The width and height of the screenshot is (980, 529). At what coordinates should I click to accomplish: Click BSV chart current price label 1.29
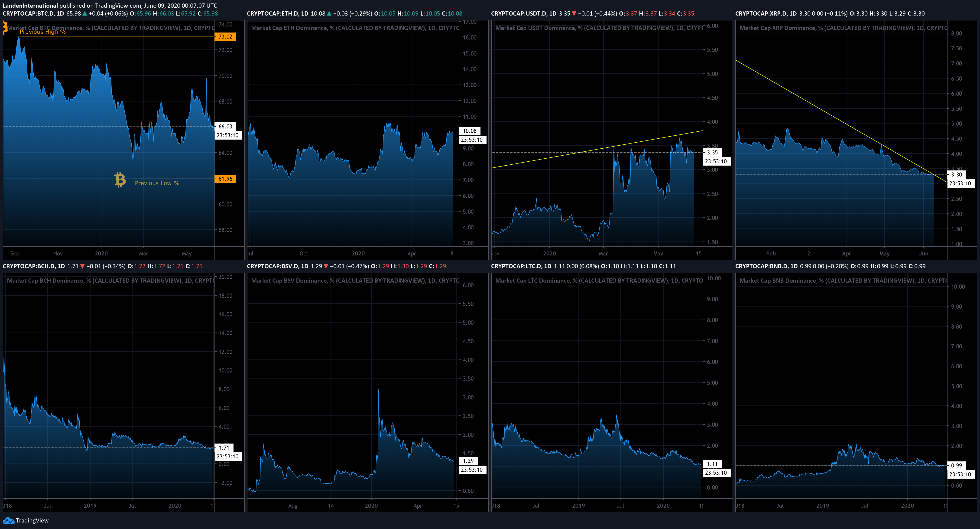coord(468,460)
